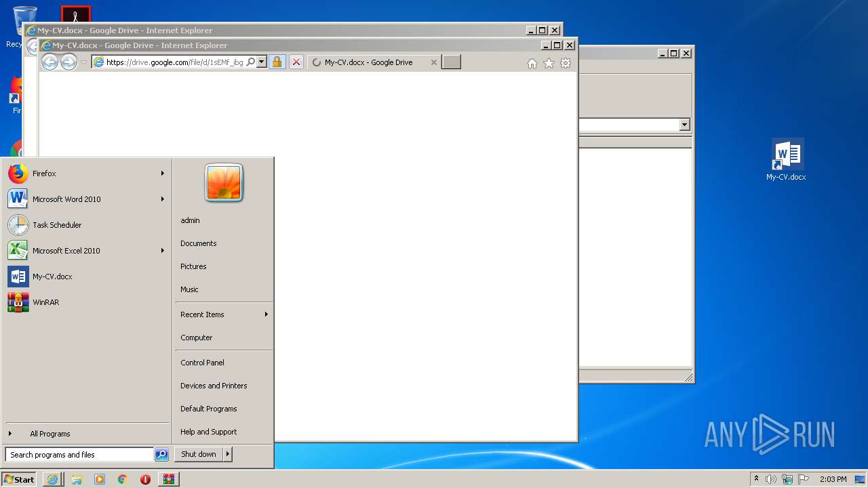
Task: Expand the Firefox jump list arrow
Action: click(163, 174)
